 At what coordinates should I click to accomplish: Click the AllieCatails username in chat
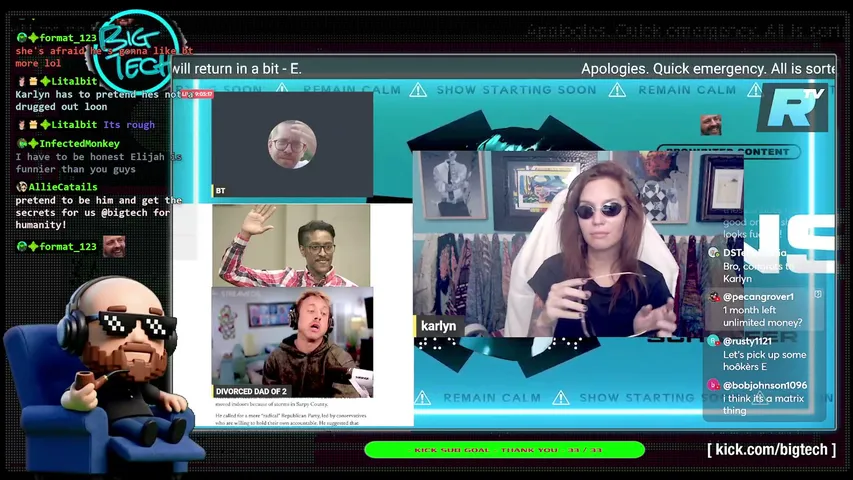(63, 187)
